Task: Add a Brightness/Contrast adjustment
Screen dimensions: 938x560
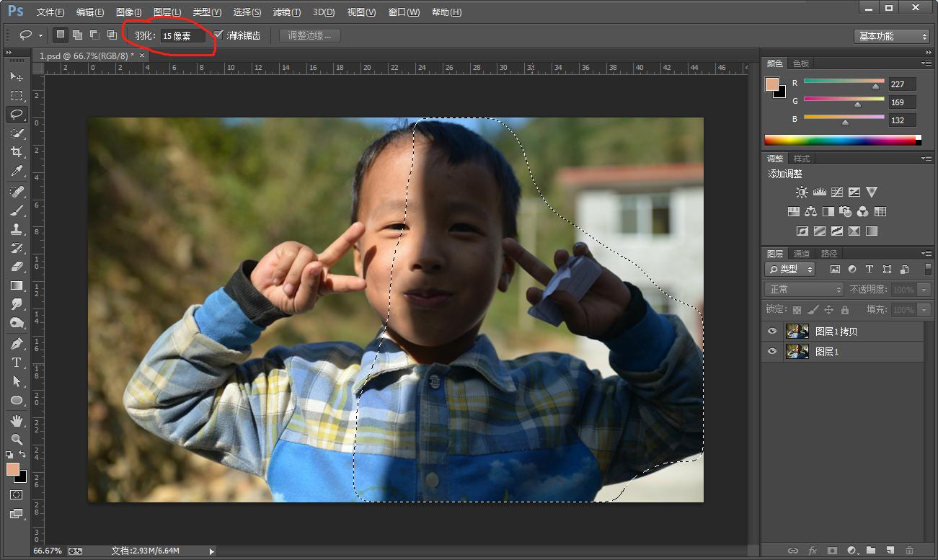Action: click(802, 192)
